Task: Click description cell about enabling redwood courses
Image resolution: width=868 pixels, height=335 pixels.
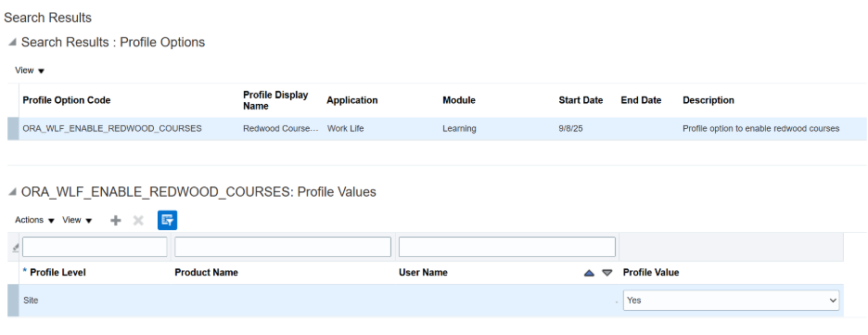Action: click(x=761, y=128)
